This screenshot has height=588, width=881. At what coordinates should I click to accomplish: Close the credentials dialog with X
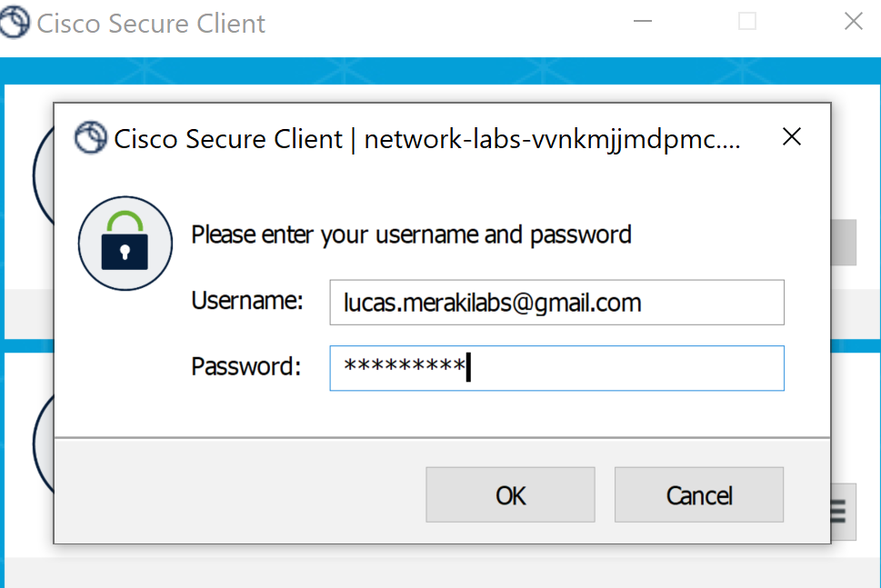click(x=792, y=136)
